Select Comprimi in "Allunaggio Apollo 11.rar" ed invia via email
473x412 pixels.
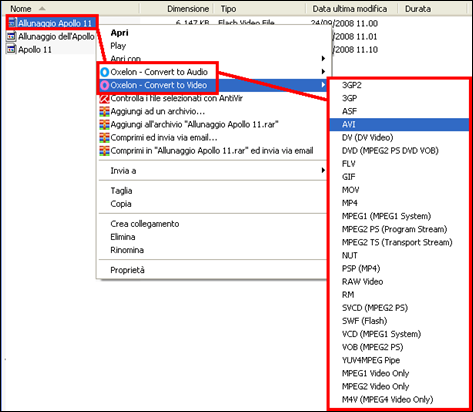[x=212, y=151]
